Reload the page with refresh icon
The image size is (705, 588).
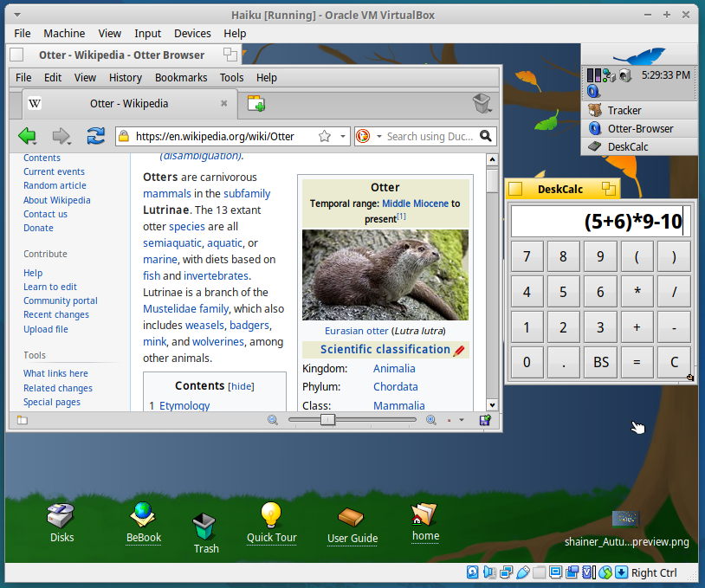[96, 135]
